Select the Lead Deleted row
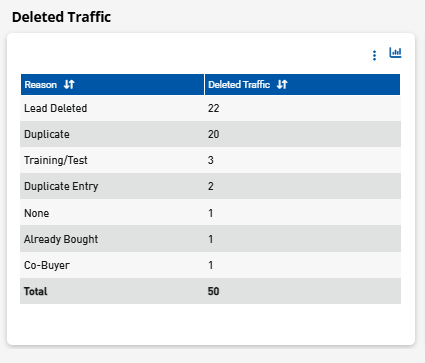This screenshot has width=425, height=363. coord(210,108)
